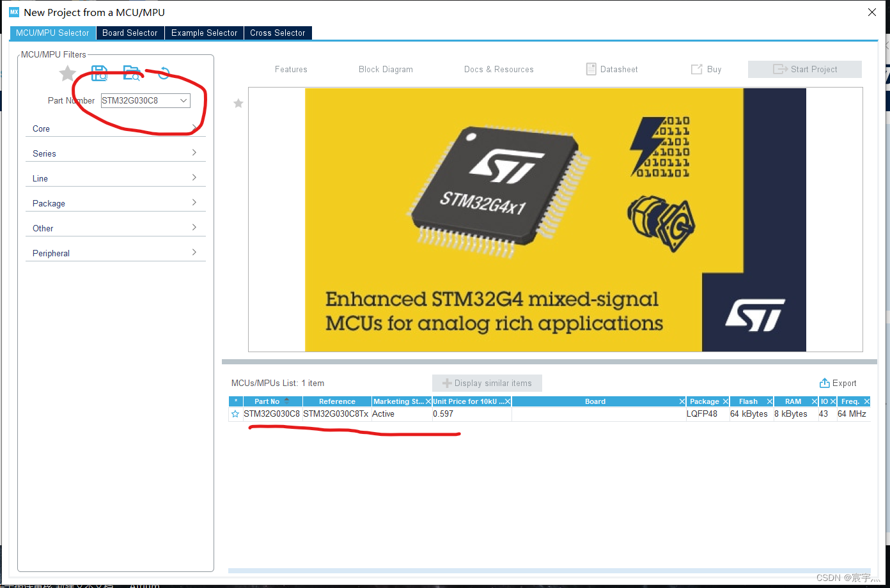Mark STM32G030C8 row as favorite using its star
The height and width of the screenshot is (588, 890).
coord(235,414)
